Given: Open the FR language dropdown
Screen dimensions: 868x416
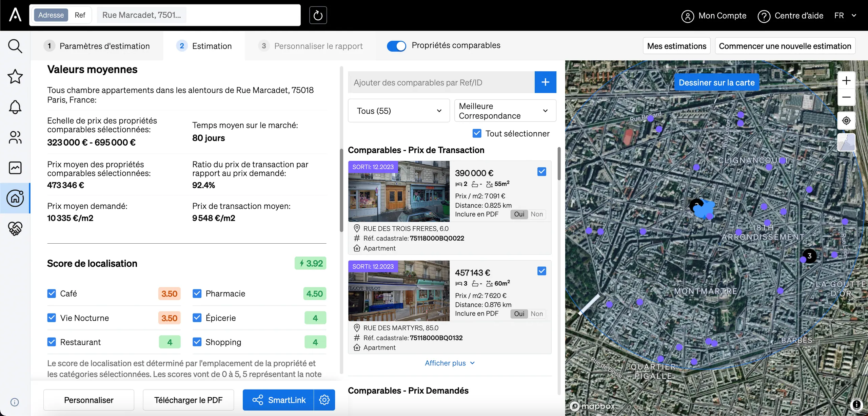Looking at the screenshot, I should (x=846, y=16).
